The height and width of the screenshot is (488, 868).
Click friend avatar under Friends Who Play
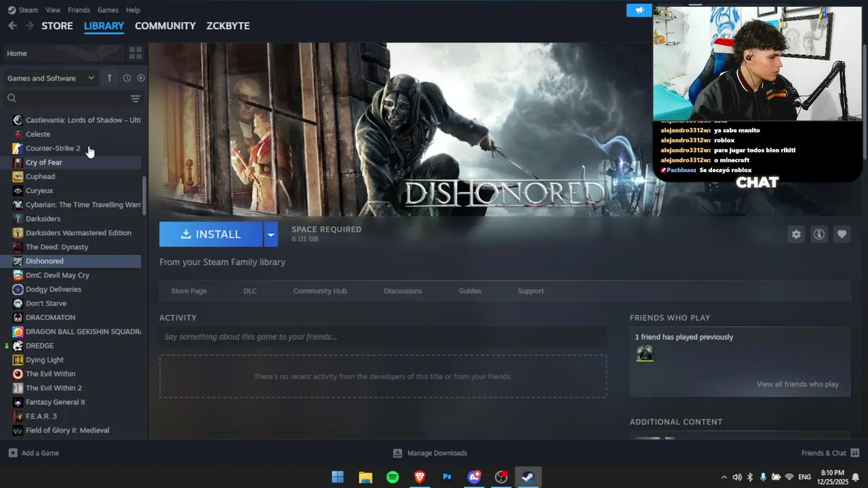[x=644, y=353]
